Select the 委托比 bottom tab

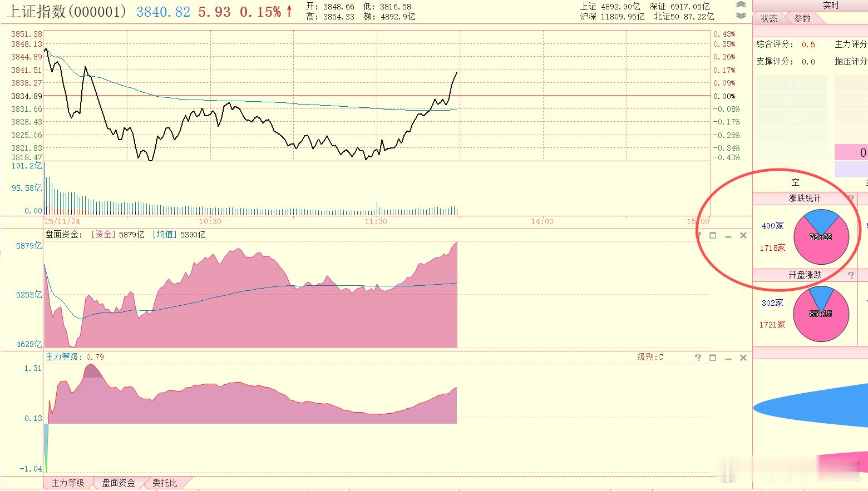tap(165, 483)
